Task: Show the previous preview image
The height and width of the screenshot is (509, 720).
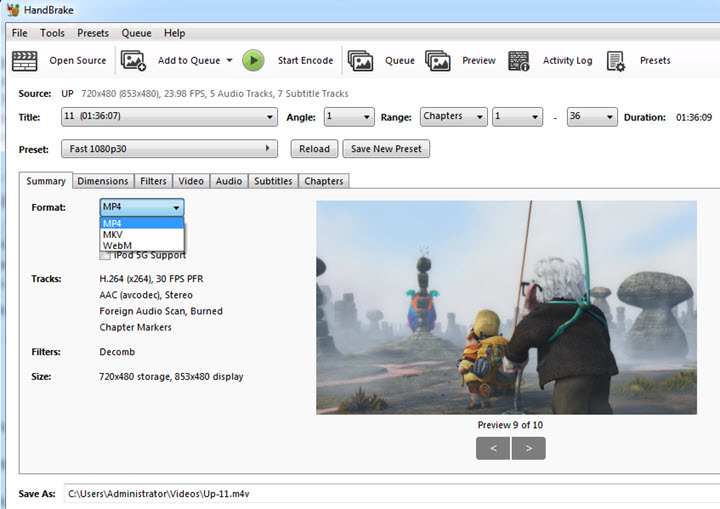Action: coord(493,448)
